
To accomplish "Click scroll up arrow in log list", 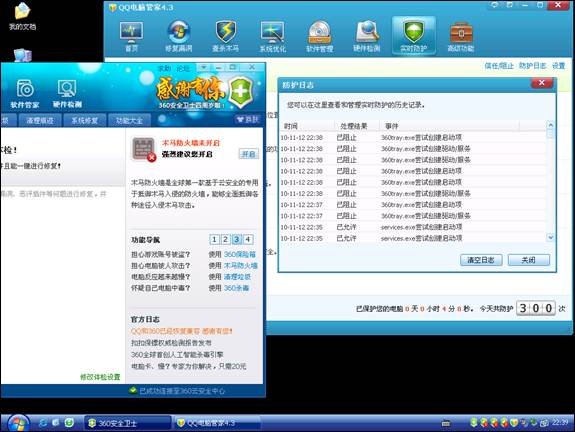I will pos(550,125).
